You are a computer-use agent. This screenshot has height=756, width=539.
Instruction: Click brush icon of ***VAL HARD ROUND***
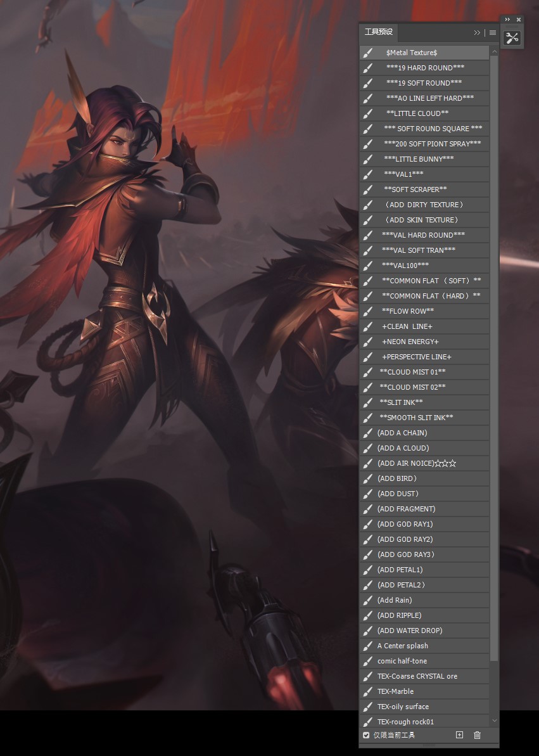click(368, 235)
